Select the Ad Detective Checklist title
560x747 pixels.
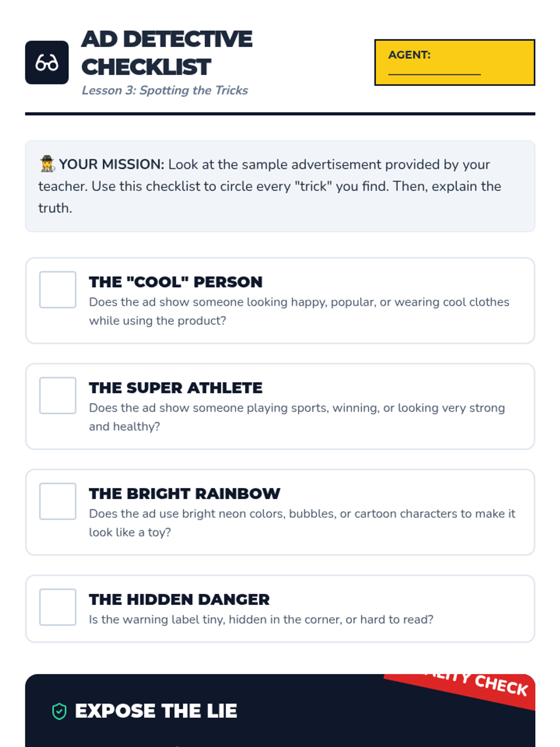[x=167, y=53]
